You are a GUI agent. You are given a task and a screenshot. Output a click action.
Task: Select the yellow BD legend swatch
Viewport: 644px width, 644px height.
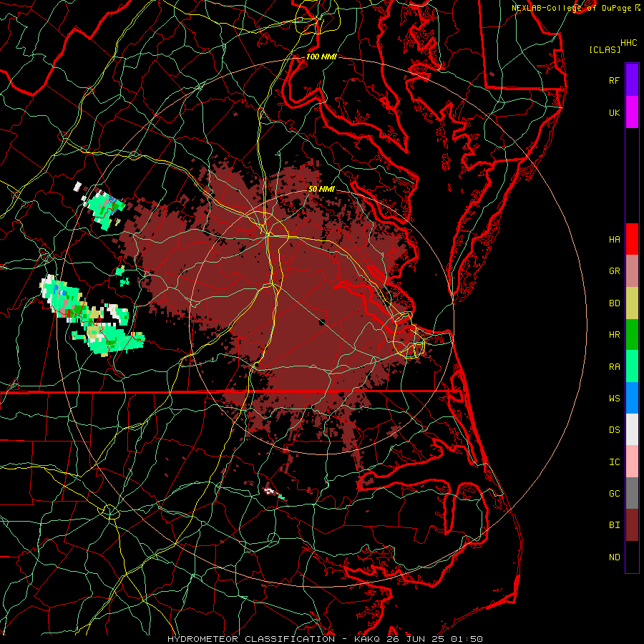pyautogui.click(x=632, y=303)
